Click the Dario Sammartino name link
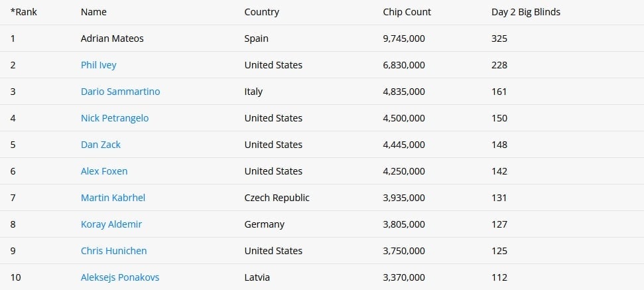 tap(120, 92)
